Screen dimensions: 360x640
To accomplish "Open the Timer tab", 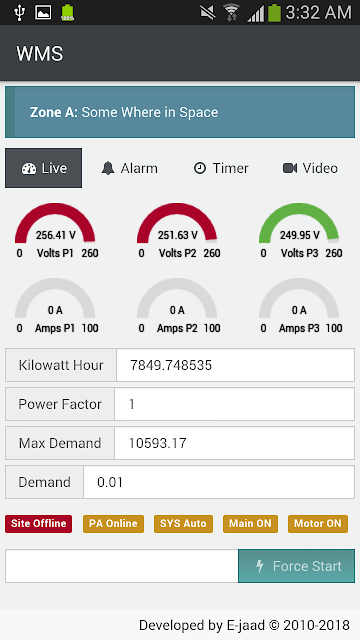I will pos(221,168).
